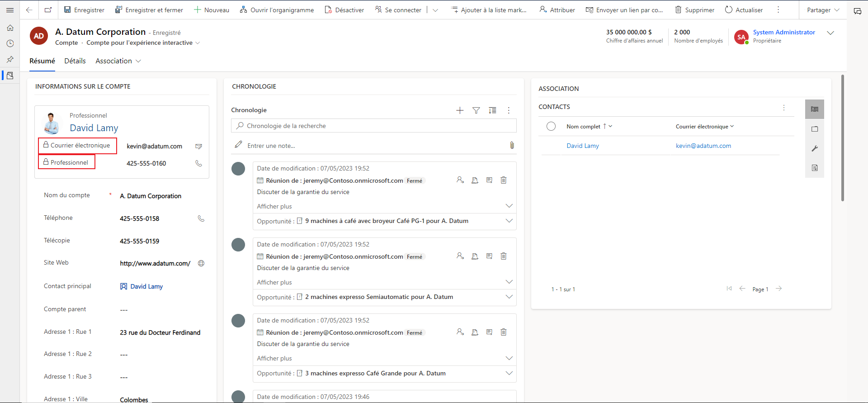Open Recent items clock icon
This screenshot has height=403, width=868.
tap(10, 43)
